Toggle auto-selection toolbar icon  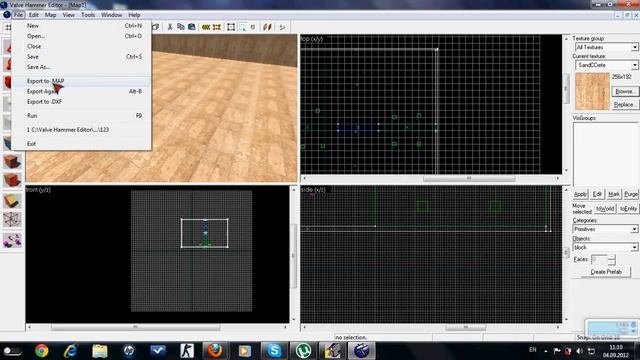click(242, 27)
